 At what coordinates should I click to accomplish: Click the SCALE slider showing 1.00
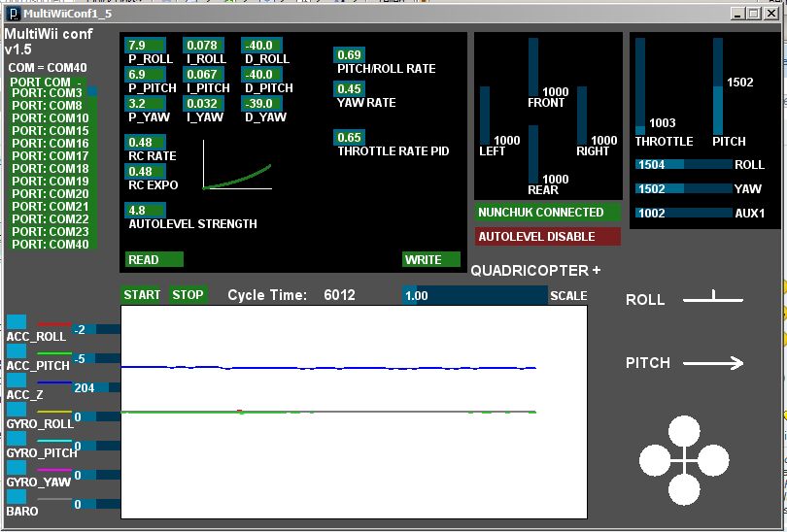[475, 295]
